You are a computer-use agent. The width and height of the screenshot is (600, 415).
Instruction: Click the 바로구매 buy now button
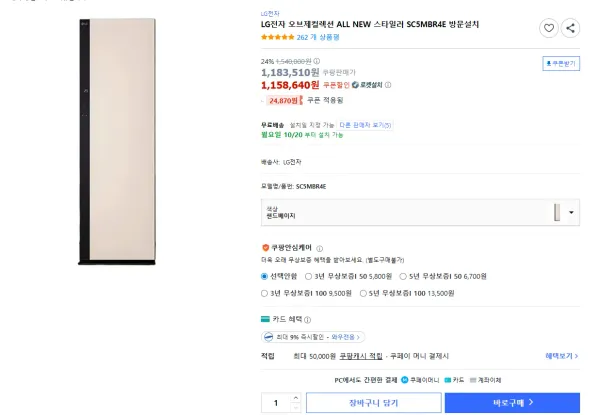(512, 402)
